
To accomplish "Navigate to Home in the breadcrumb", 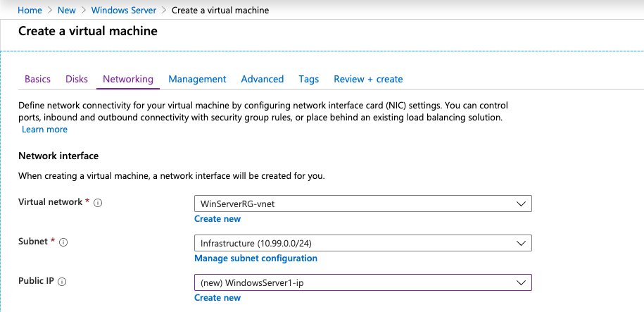I will coord(30,11).
